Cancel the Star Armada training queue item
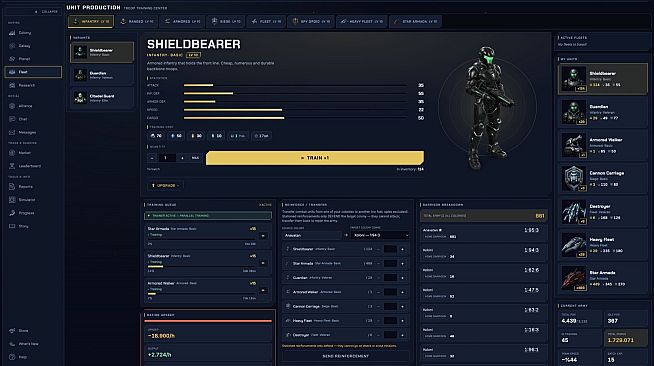654x366 pixels. click(x=263, y=236)
